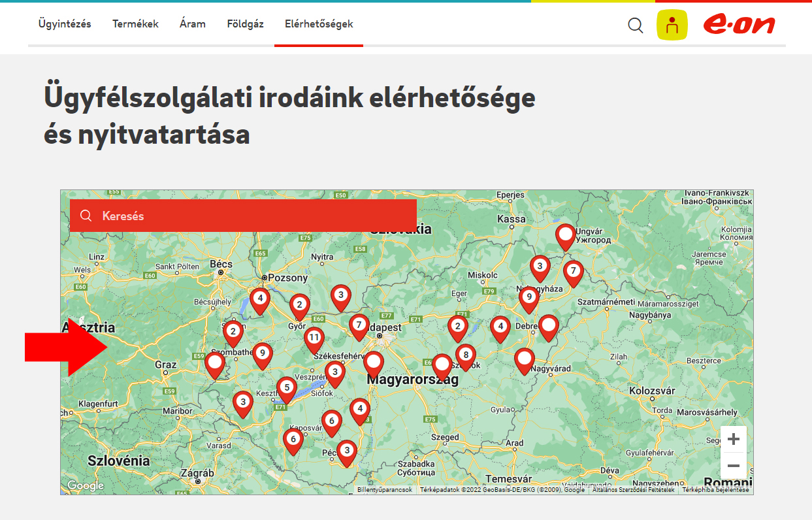Click the E.ON logo

(739, 25)
